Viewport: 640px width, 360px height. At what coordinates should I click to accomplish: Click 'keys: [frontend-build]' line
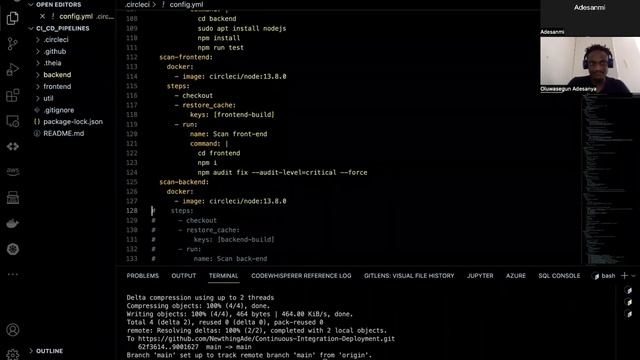click(x=232, y=115)
